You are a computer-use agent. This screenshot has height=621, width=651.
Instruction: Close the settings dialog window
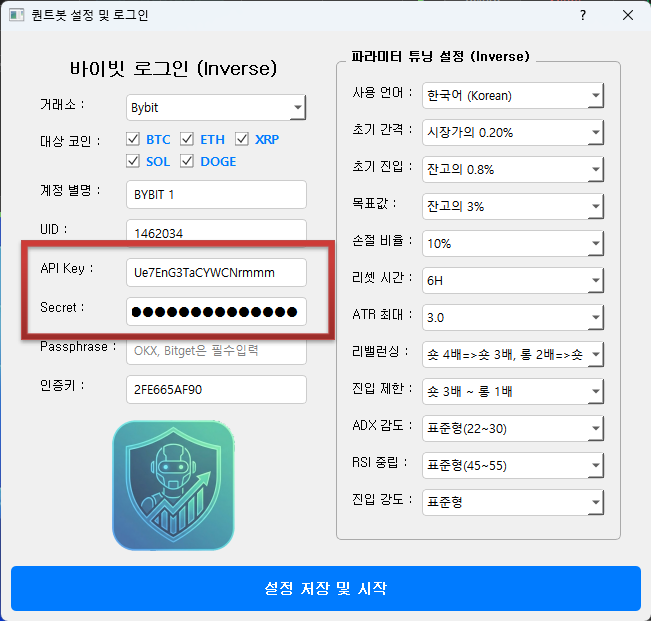point(627,15)
